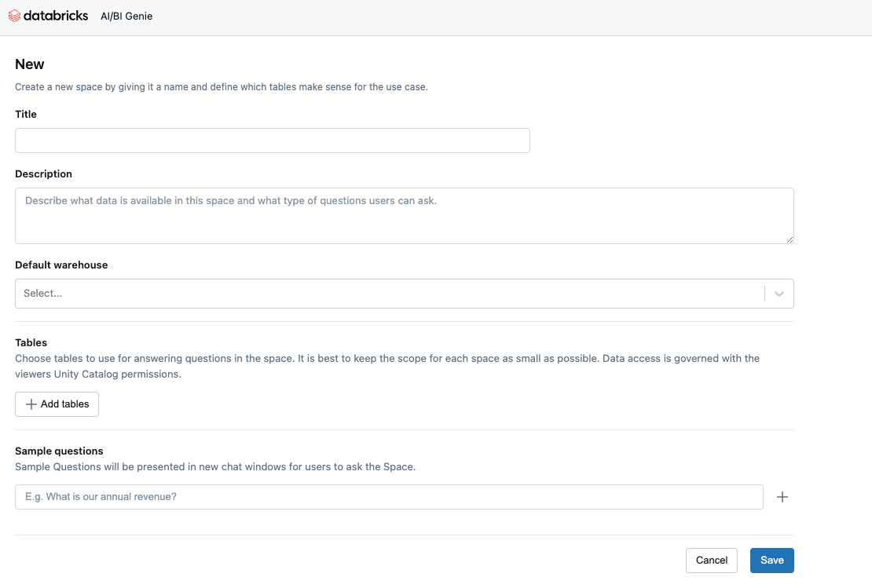The image size is (872, 588).
Task: Click the Default warehouse dropdown chevron
Action: (x=779, y=293)
